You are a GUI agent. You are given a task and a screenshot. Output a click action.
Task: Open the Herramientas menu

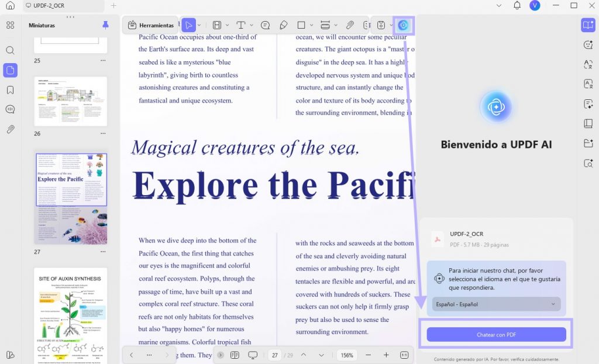pos(151,25)
